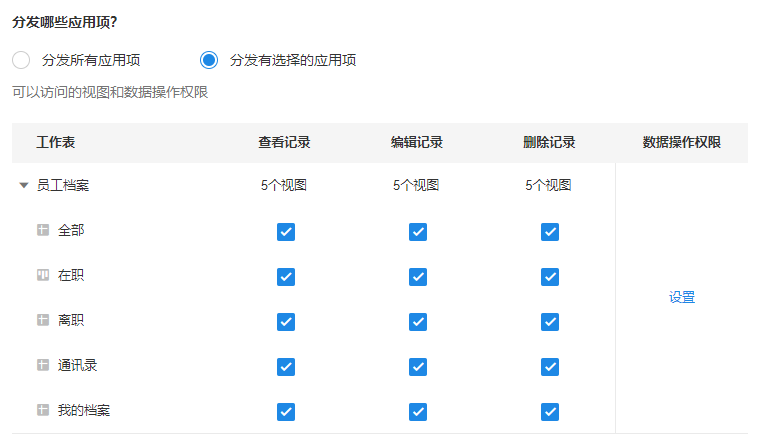The height and width of the screenshot is (436, 765).
Task: Click the view icon beside 通讯录
Action: pos(43,365)
